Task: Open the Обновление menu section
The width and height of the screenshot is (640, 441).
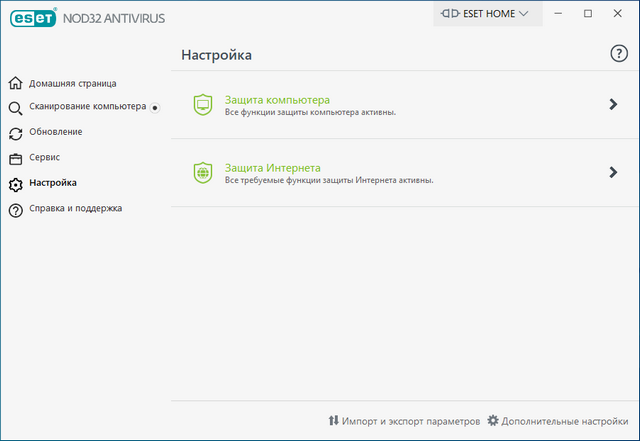Action: 55,132
